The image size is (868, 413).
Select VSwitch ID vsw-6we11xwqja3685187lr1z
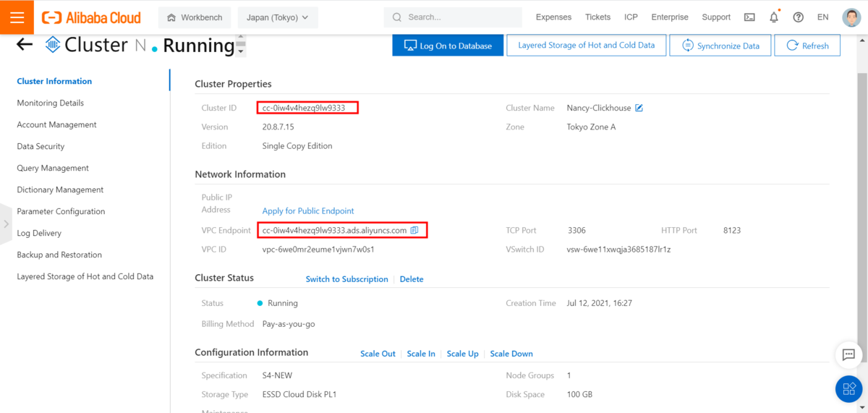pos(619,250)
